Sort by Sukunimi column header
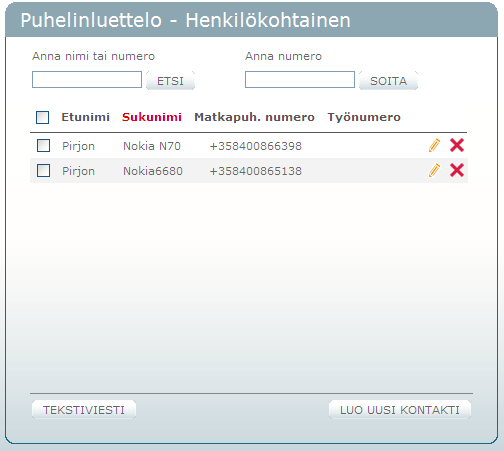The width and height of the screenshot is (504, 451). click(152, 117)
